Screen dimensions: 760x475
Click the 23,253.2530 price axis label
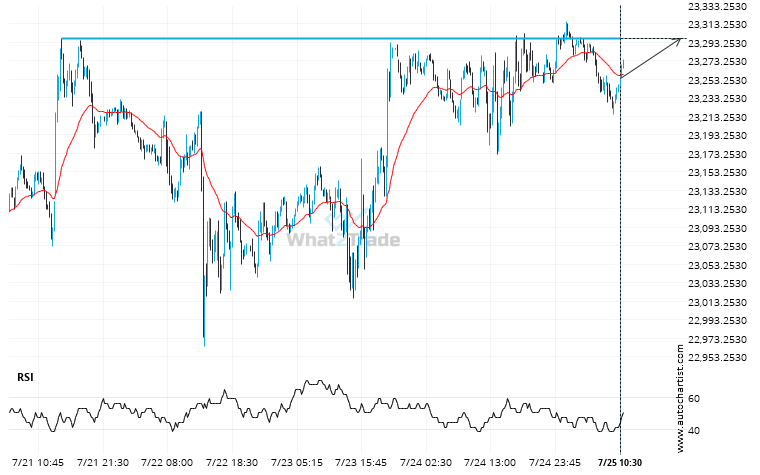click(717, 80)
